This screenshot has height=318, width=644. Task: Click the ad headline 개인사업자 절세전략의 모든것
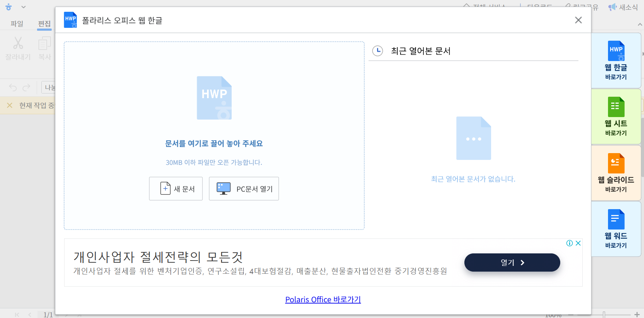point(158,257)
